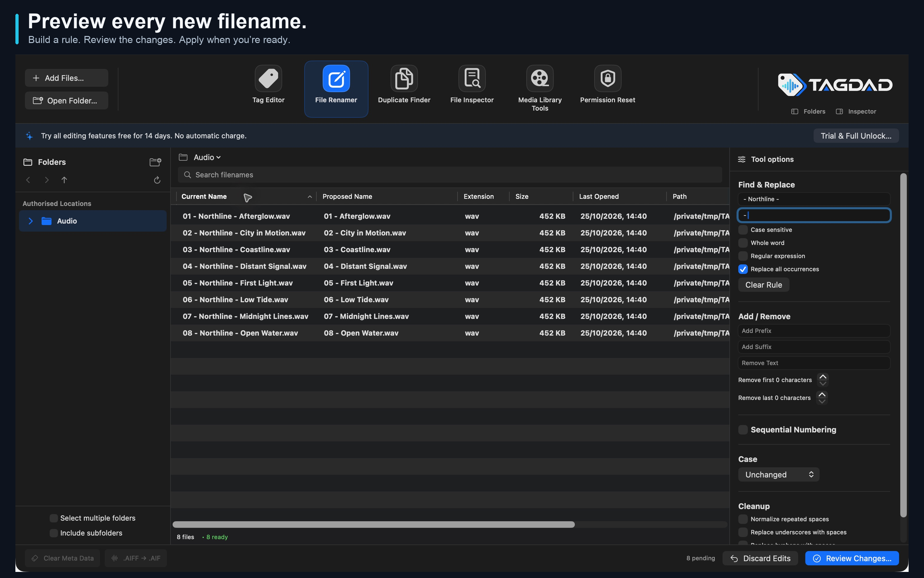Viewport: 924px width, 578px height.
Task: Go up one folder level arrow
Action: 64,180
